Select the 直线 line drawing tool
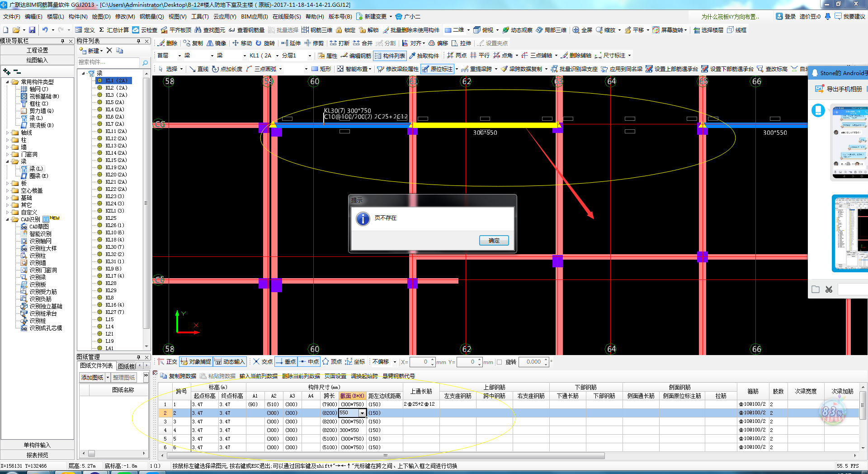 pos(199,69)
